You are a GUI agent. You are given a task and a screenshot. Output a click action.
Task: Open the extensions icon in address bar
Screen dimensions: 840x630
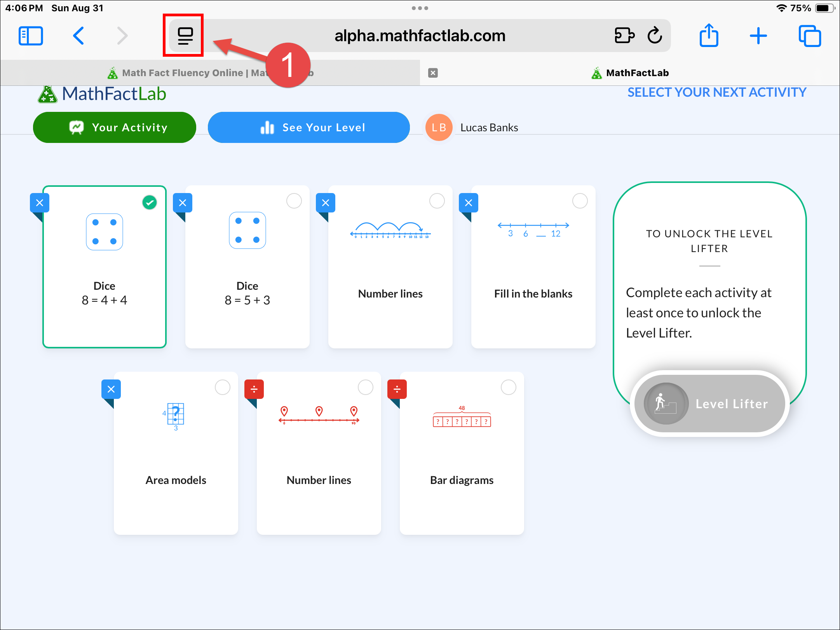click(625, 35)
